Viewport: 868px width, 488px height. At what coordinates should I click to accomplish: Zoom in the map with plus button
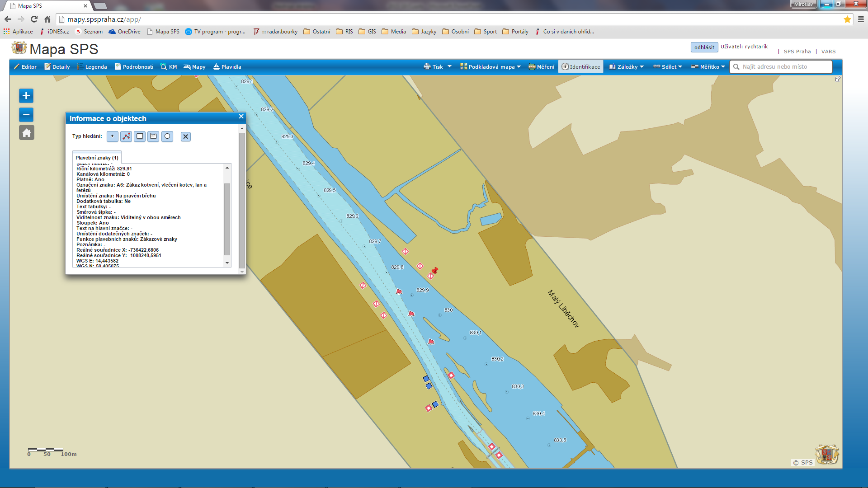26,96
